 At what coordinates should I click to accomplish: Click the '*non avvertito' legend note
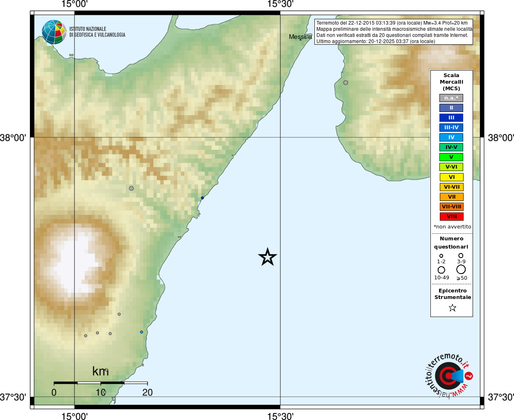453,227
